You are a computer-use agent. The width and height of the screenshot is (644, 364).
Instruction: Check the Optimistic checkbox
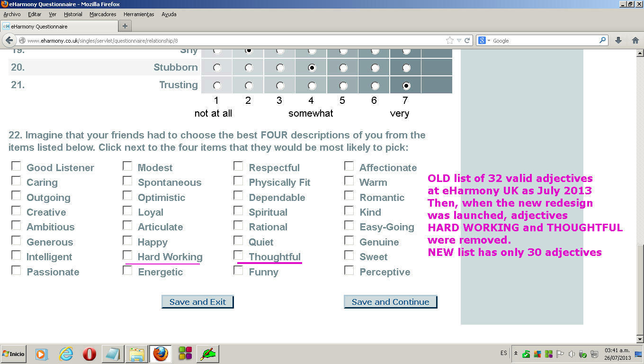[127, 196]
